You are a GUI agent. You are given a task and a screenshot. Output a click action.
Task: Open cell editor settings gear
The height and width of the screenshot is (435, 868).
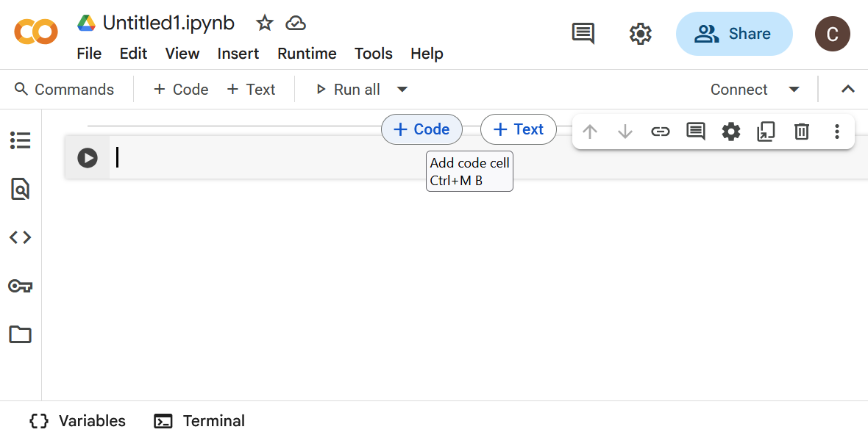pos(730,132)
